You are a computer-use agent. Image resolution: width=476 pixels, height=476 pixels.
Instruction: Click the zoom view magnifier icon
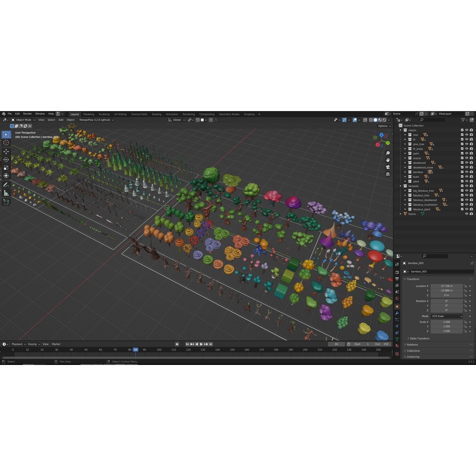click(388, 153)
